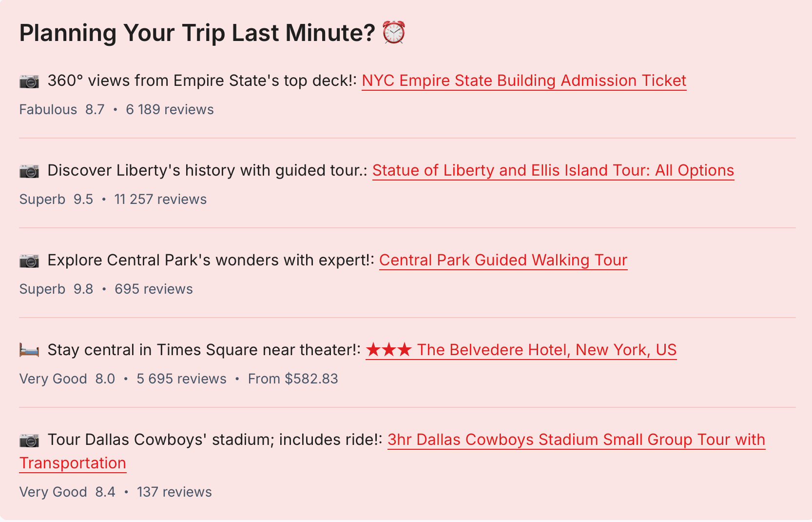Screen dimensions: 812x522
Task: Click the '137 reviews' count for the Dallas tour
Action: point(174,492)
